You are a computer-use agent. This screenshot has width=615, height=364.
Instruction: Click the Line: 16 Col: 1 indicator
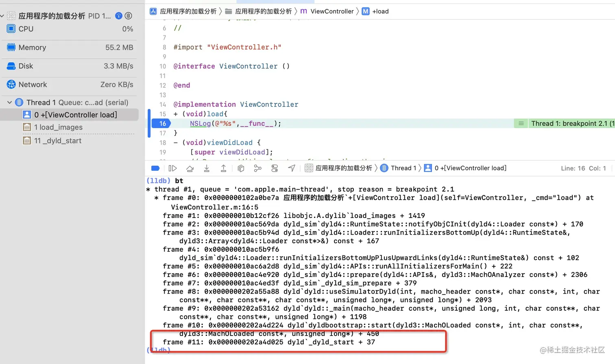(x=583, y=168)
